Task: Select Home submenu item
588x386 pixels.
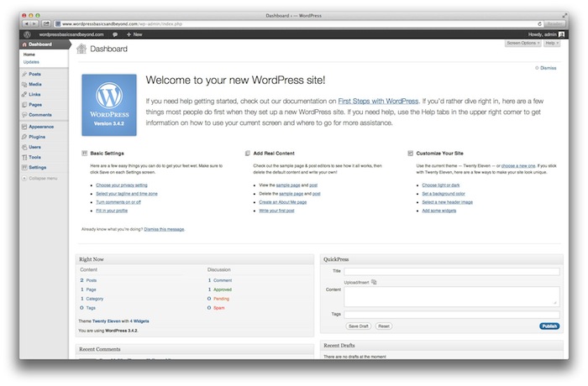Action: click(29, 55)
